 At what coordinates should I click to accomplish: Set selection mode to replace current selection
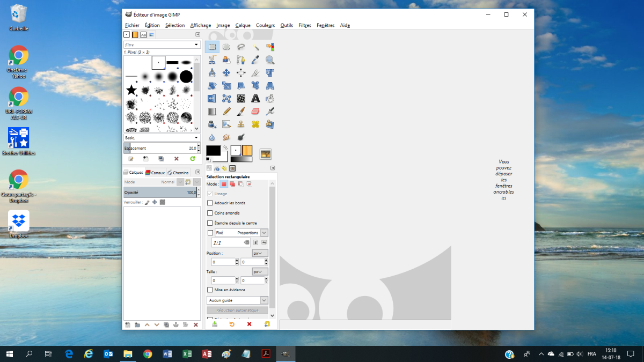(x=224, y=184)
